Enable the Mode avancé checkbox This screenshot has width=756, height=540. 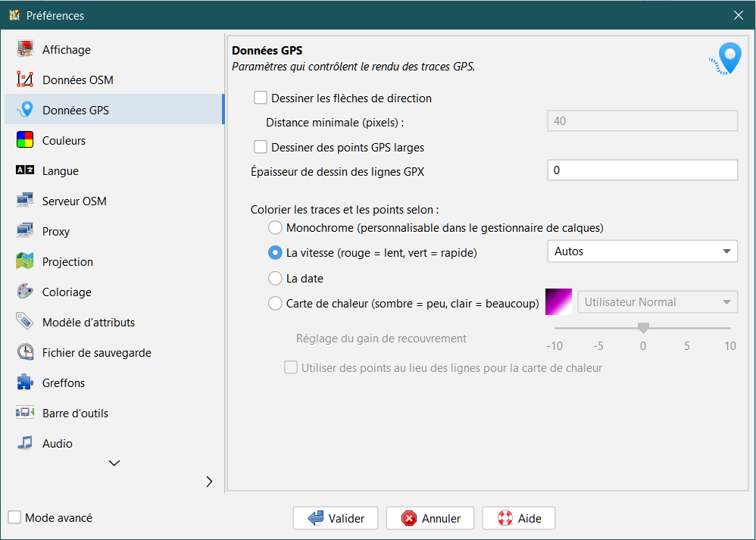14,517
